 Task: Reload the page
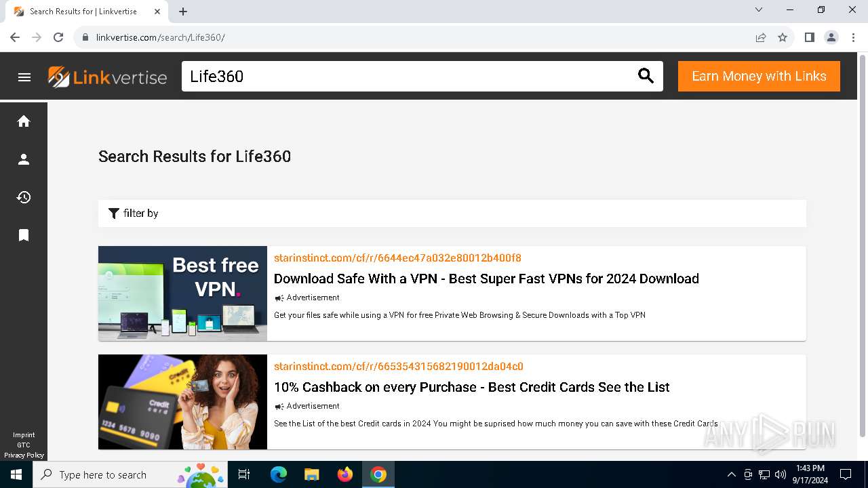pos(58,37)
